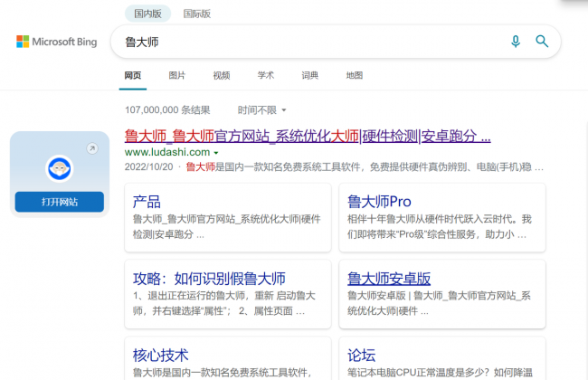Go to the 学术 tab

coord(265,75)
